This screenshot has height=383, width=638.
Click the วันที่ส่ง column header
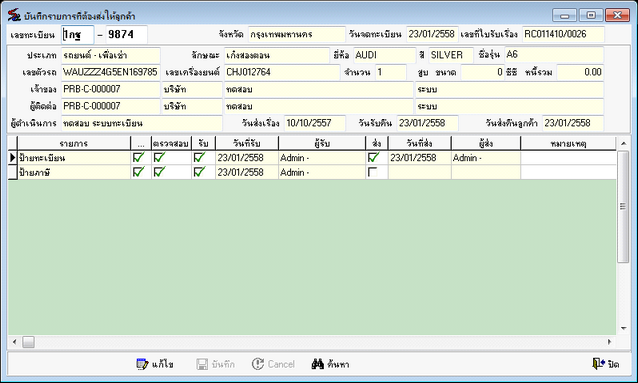tap(420, 143)
